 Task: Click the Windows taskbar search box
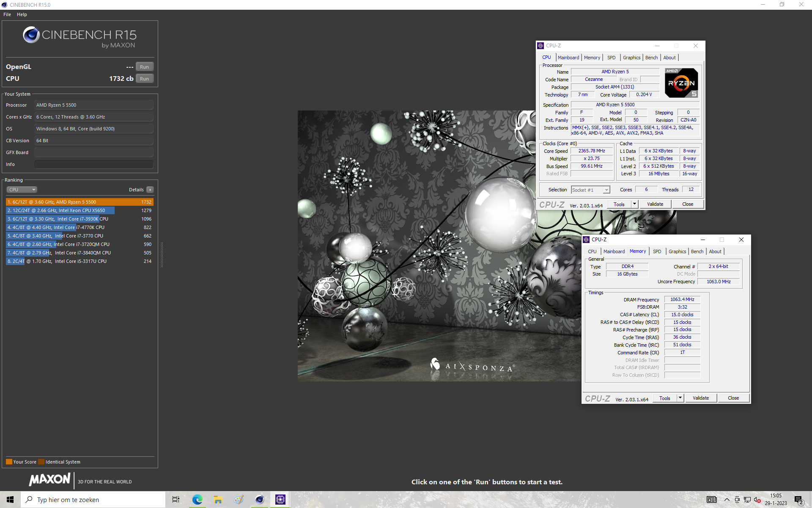(x=93, y=500)
